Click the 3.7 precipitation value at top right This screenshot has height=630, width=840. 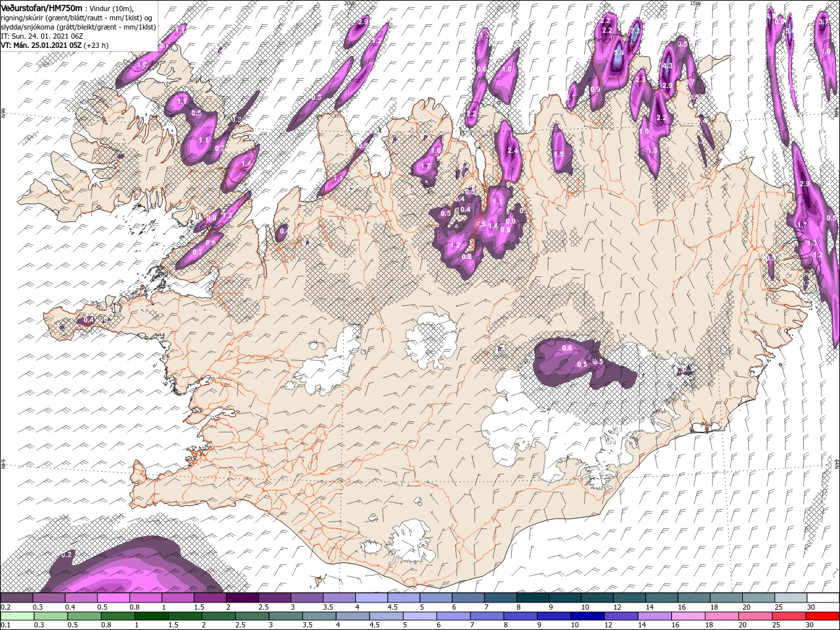click(824, 22)
